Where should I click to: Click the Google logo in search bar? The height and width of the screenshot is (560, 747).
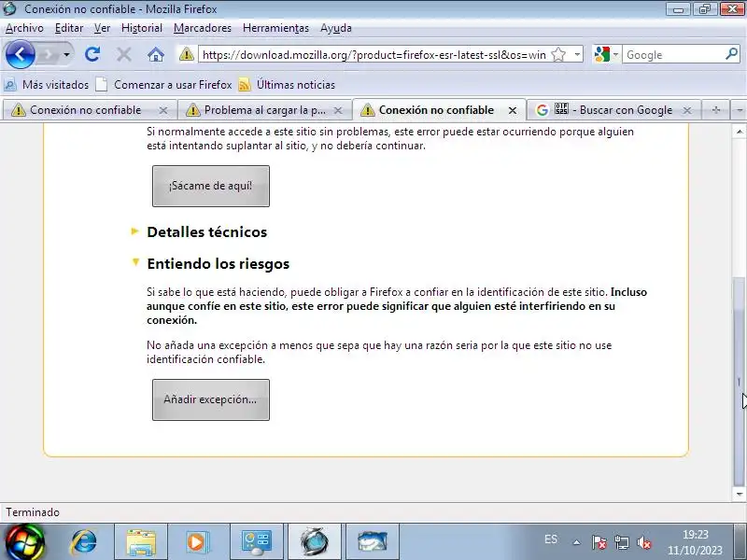click(601, 54)
